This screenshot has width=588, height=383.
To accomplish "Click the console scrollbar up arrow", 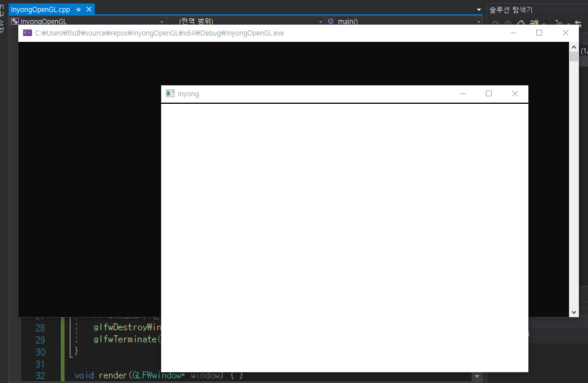I will point(574,47).
